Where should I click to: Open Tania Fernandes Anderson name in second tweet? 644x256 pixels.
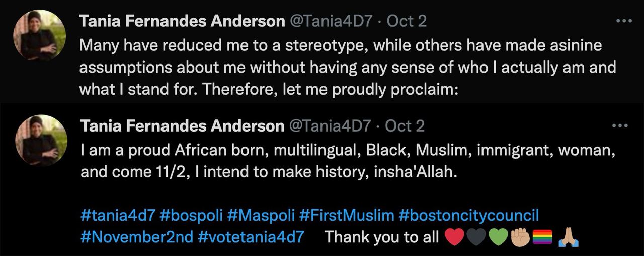(182, 126)
